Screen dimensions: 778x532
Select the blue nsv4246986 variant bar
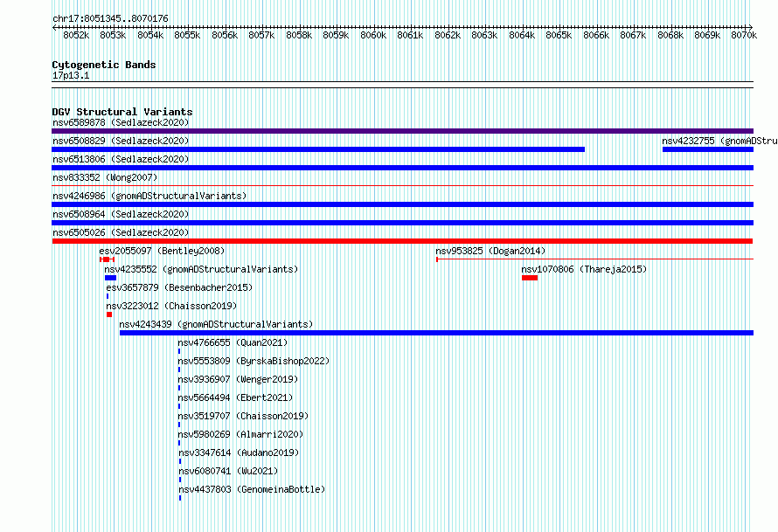tap(402, 204)
